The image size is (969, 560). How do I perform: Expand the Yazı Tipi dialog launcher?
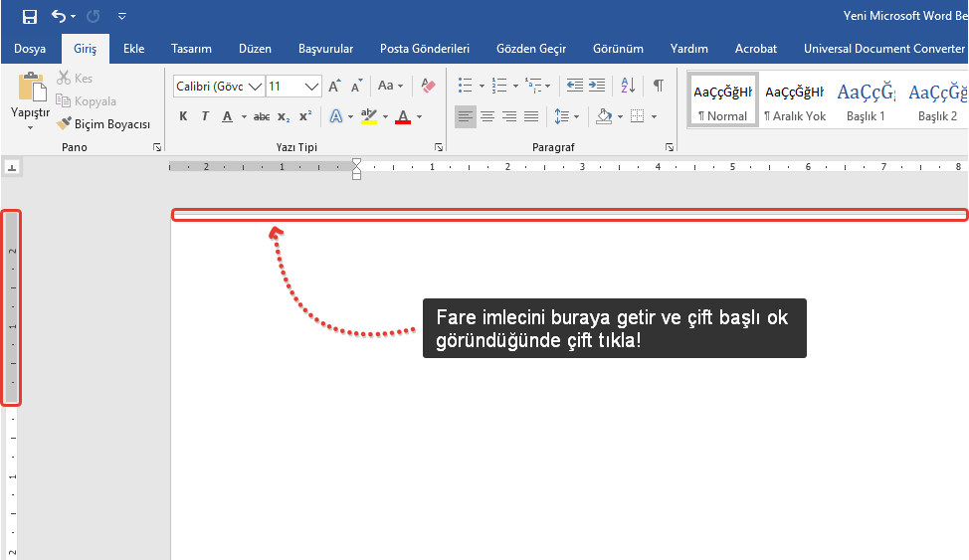(439, 147)
